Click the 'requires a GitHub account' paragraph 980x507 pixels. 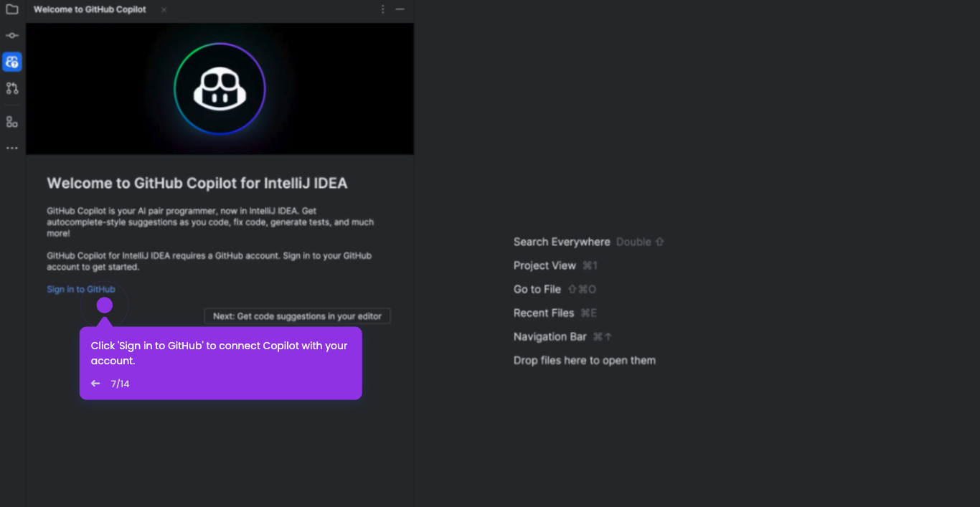point(209,261)
